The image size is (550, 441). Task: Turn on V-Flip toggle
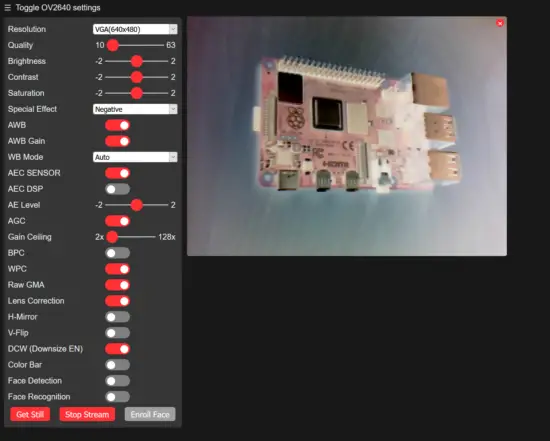click(118, 333)
